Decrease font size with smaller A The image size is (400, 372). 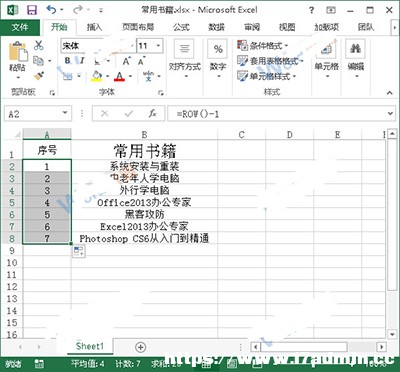[141, 61]
